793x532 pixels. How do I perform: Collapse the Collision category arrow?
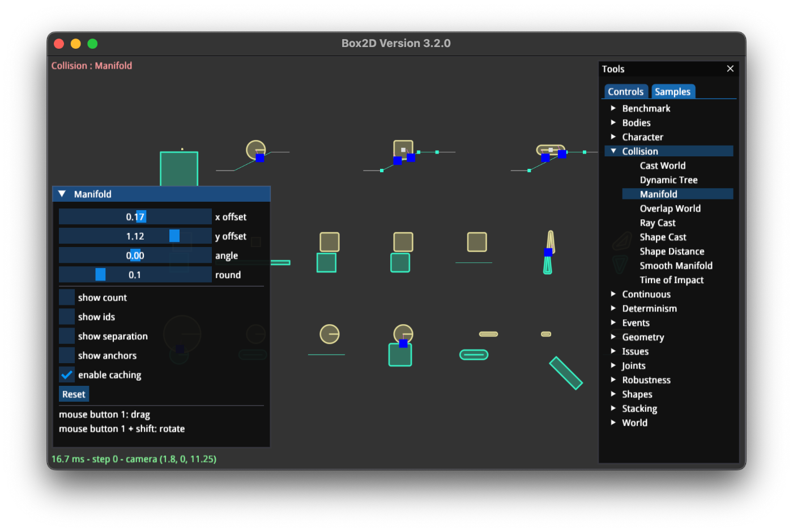[613, 151]
